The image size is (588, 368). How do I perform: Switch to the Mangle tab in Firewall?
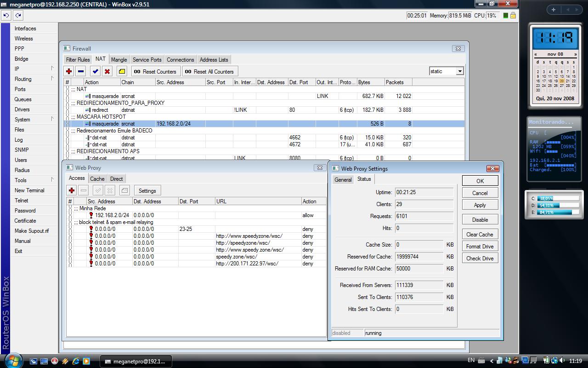[x=119, y=60]
